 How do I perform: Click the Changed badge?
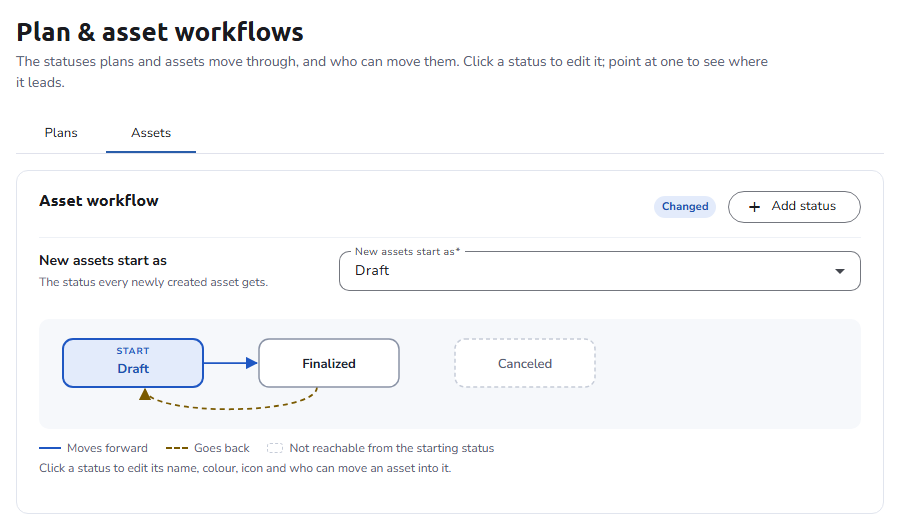[685, 207]
